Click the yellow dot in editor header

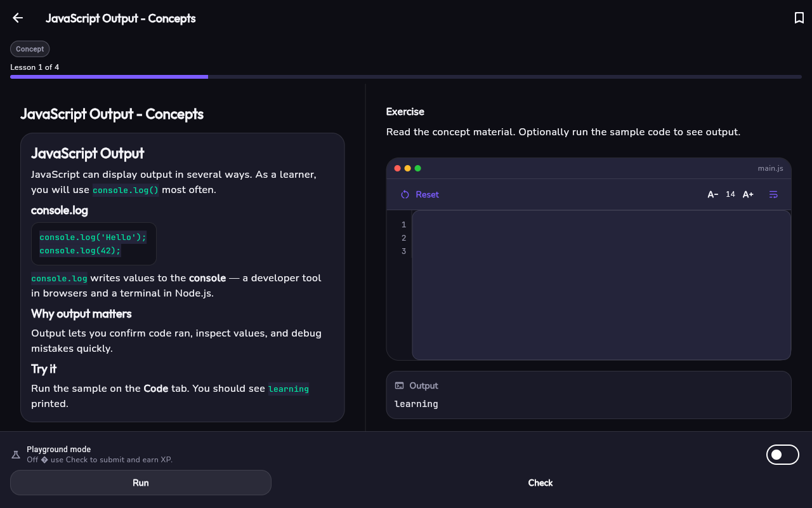point(408,168)
